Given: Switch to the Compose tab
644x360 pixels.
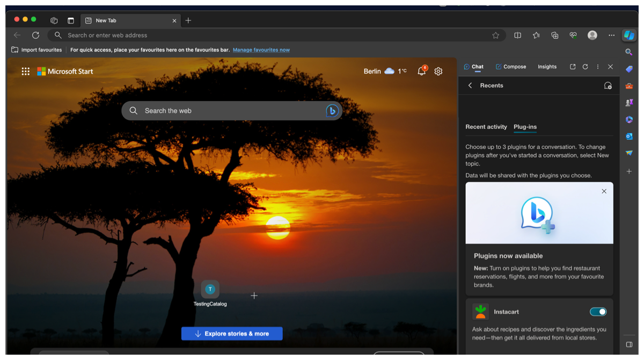Looking at the screenshot, I should [510, 67].
